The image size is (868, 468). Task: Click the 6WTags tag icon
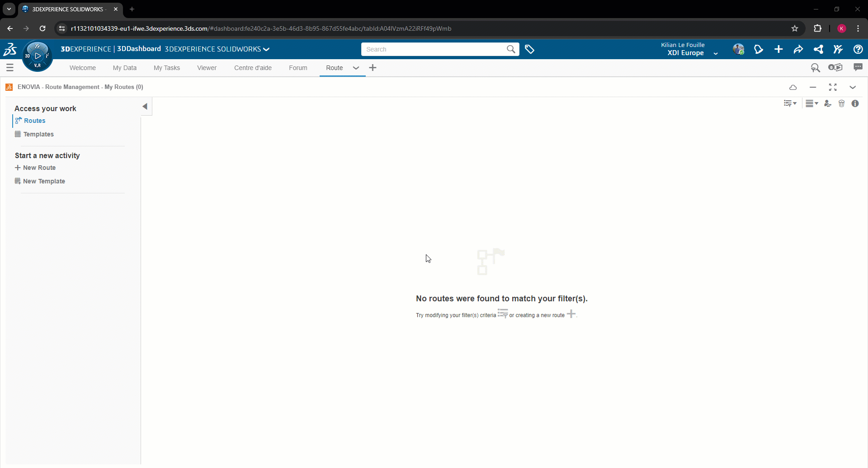click(529, 49)
